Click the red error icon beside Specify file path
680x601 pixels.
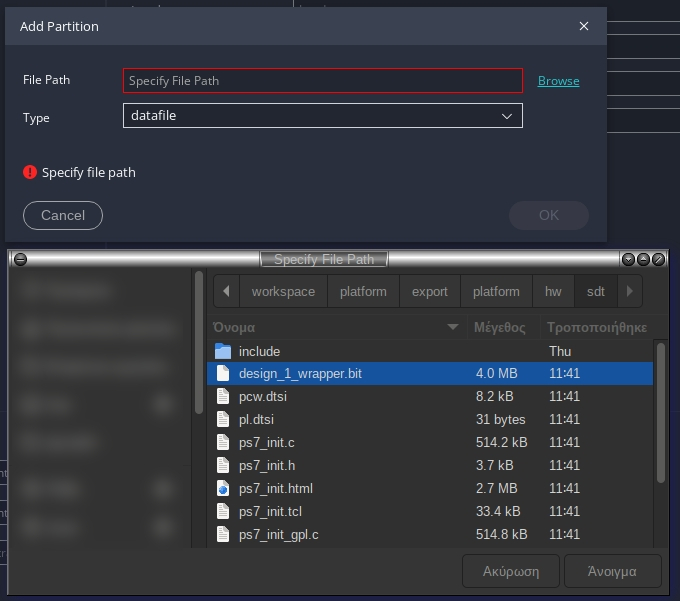point(30,172)
